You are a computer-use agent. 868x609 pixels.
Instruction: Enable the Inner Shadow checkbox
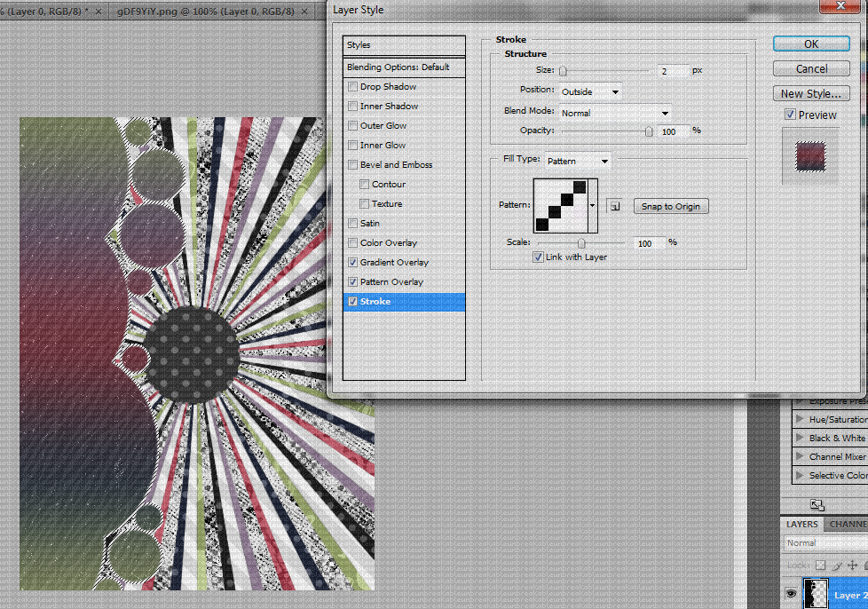pyautogui.click(x=352, y=107)
